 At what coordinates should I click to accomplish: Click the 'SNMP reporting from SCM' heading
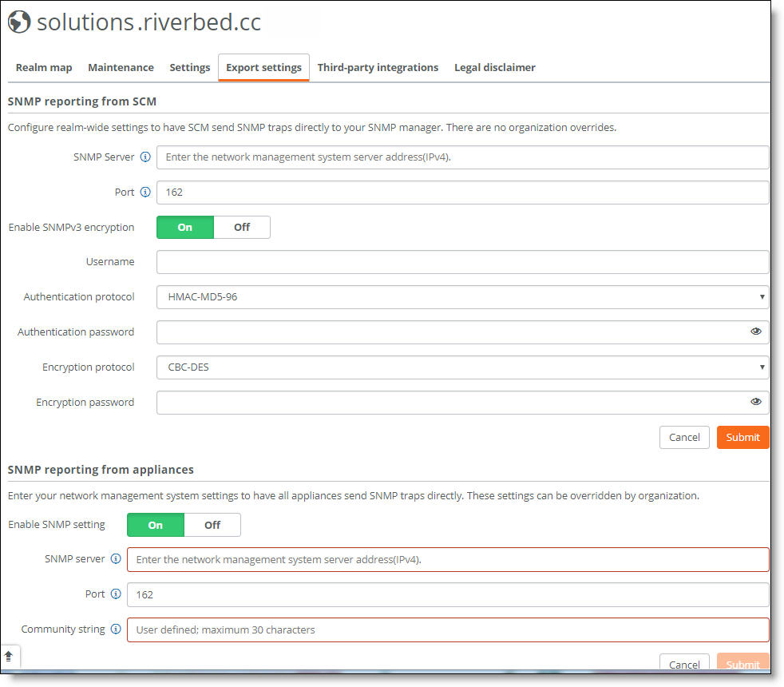point(82,101)
